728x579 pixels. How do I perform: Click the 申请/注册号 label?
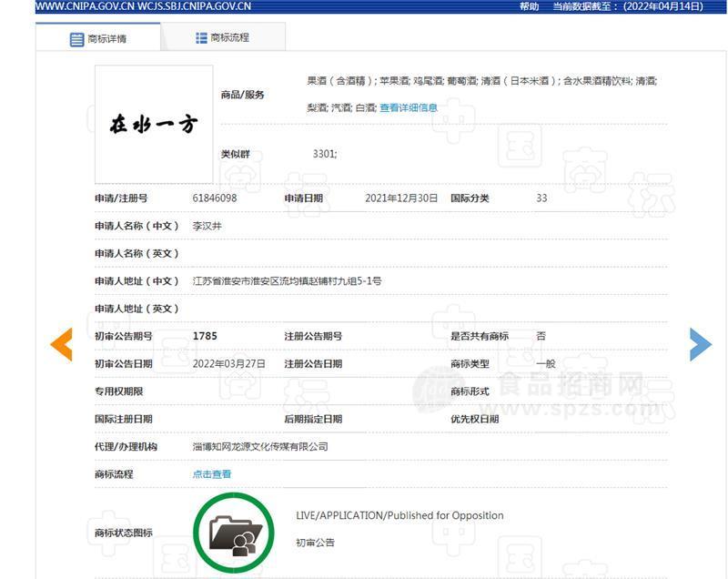pos(121,198)
